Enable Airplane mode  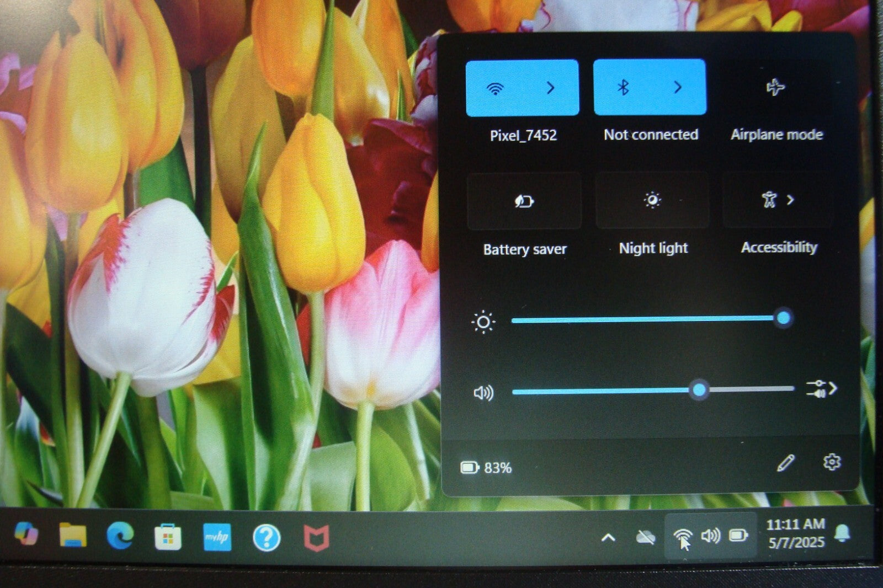coord(775,88)
